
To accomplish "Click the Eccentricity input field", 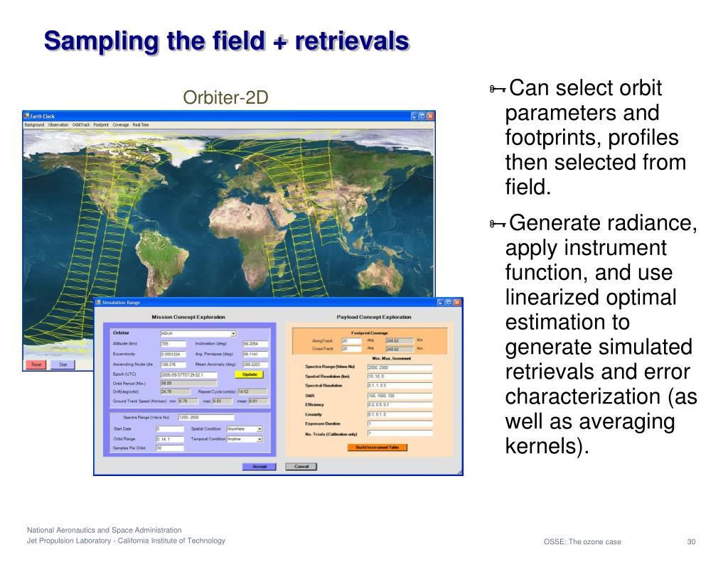I will pos(173,354).
